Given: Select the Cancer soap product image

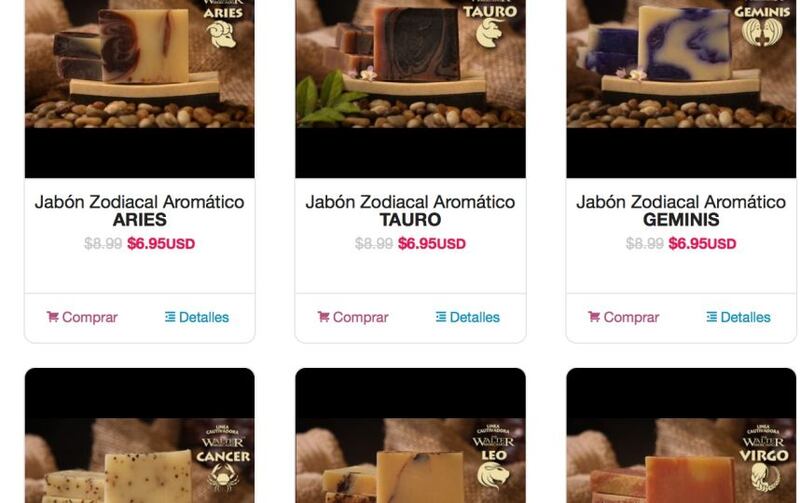Looking at the screenshot, I should 139,435.
